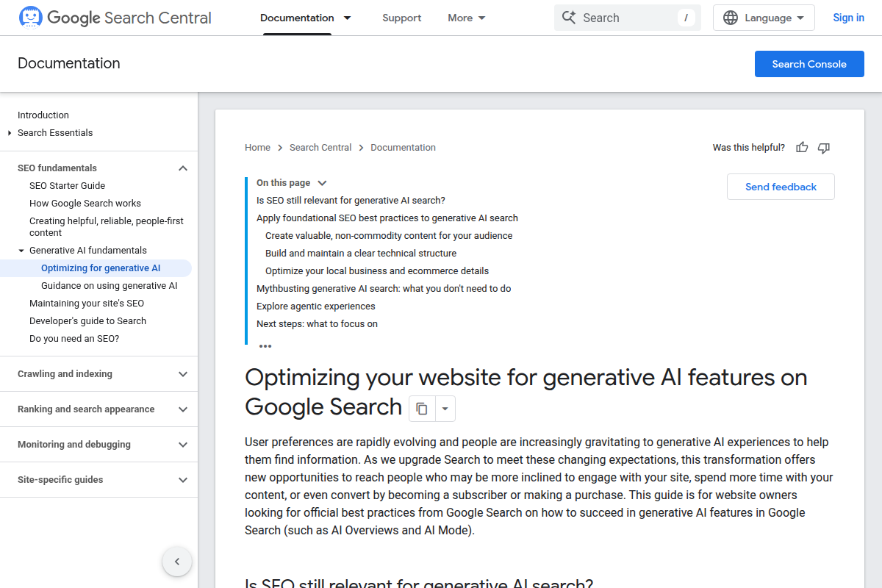Click the slash shortcut key in search box
This screenshot has width=882, height=588.
pos(686,18)
